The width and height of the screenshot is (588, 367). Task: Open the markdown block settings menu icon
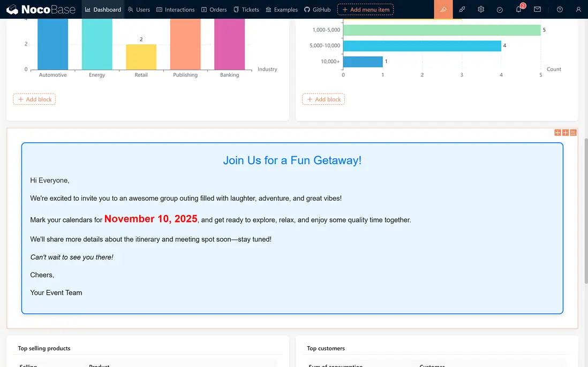click(573, 133)
